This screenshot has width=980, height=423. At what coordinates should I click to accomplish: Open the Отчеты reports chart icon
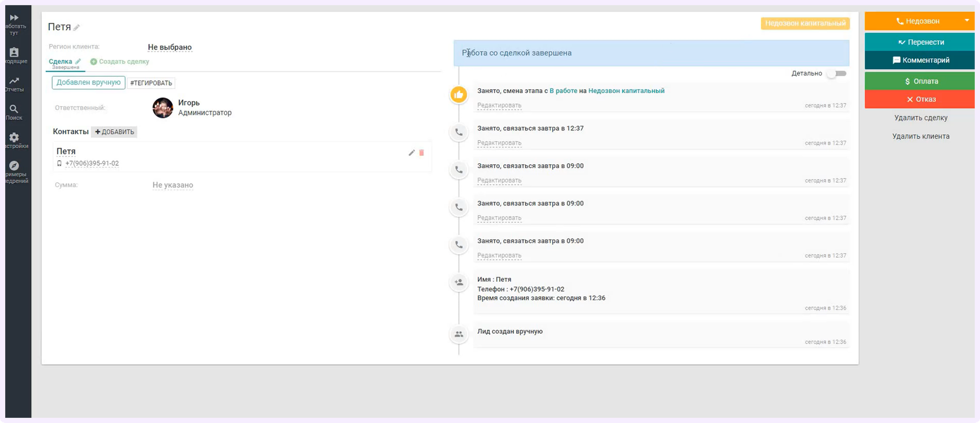click(x=14, y=80)
